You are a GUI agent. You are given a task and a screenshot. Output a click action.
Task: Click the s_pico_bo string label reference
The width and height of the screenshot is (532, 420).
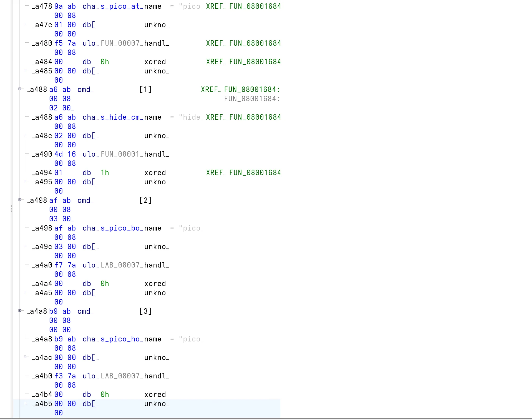coord(121,228)
